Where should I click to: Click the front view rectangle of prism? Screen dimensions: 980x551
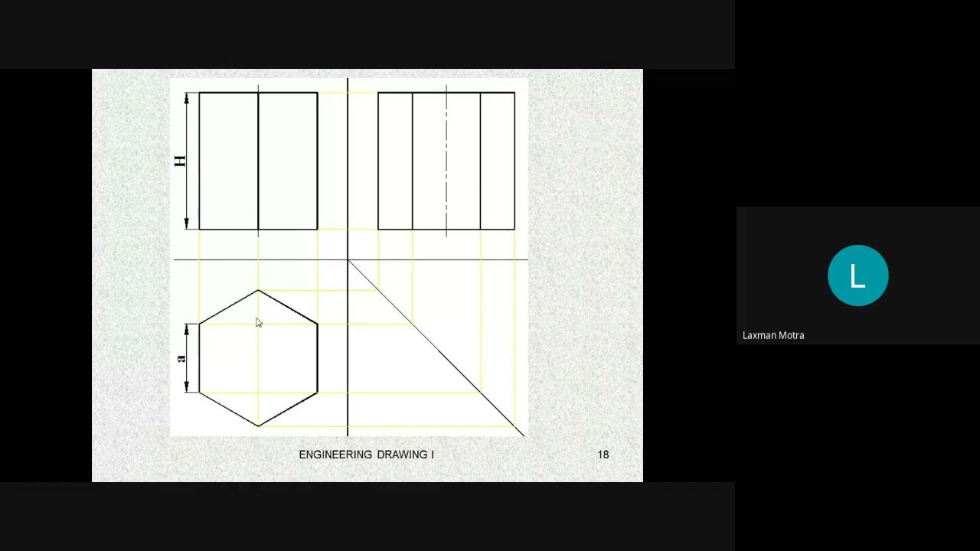click(258, 161)
